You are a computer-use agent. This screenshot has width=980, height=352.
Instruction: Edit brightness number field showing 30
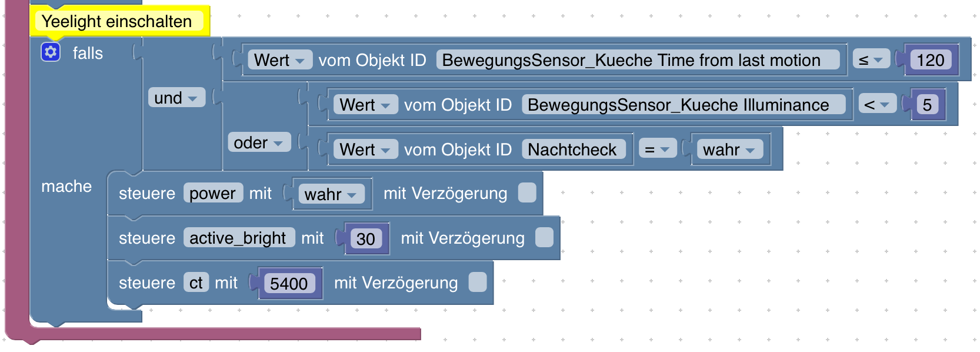[366, 239]
